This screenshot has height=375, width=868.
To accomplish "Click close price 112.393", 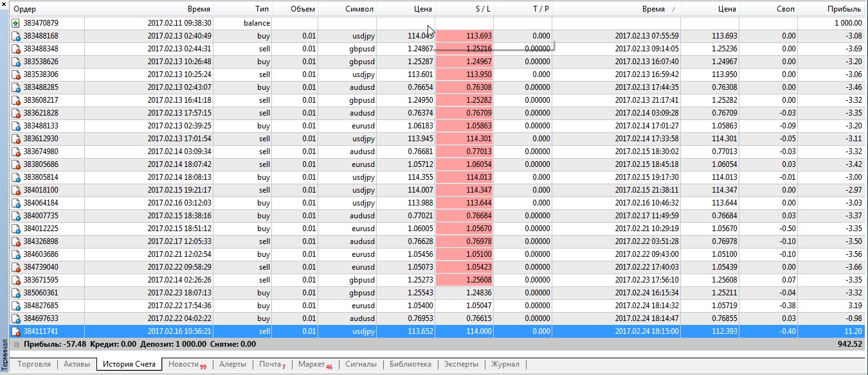I will click(x=725, y=331).
